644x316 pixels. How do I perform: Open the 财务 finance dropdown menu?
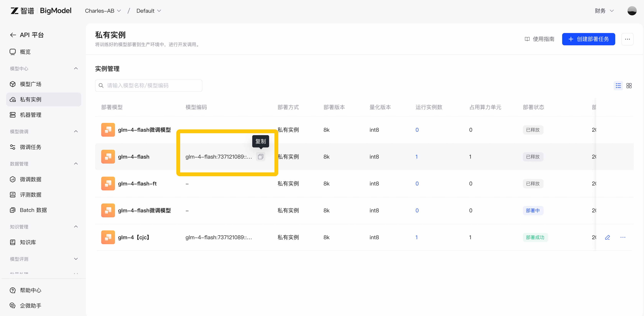click(x=604, y=11)
